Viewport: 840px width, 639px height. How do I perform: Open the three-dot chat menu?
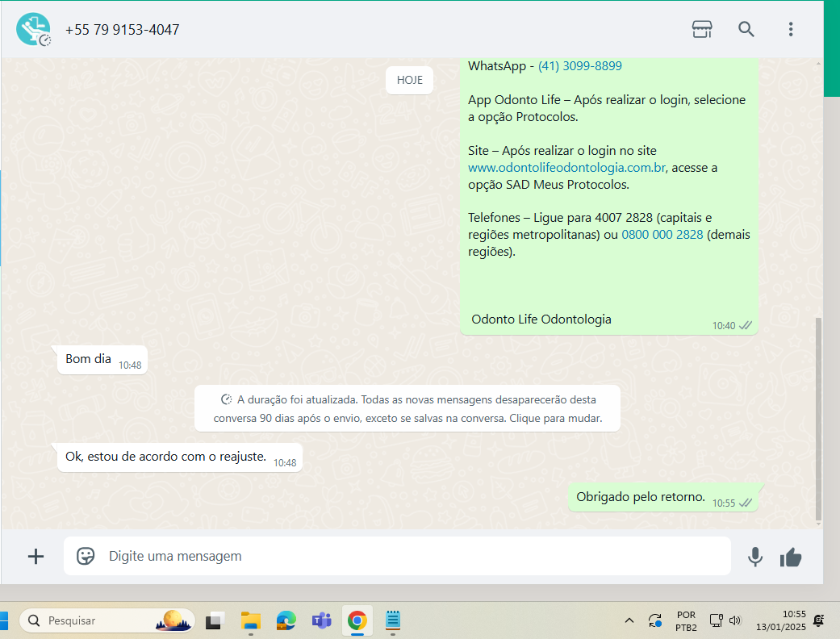point(791,29)
